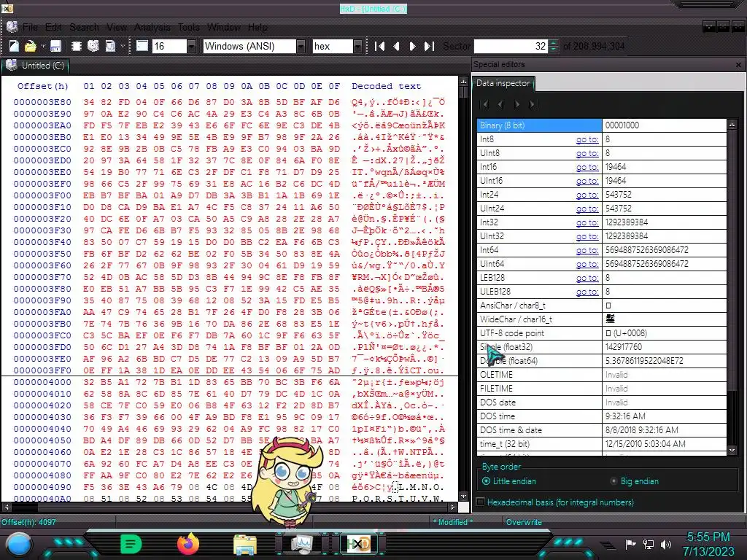Click the green notes app taskbar icon
Screen dimensions: 747x560
[131, 544]
